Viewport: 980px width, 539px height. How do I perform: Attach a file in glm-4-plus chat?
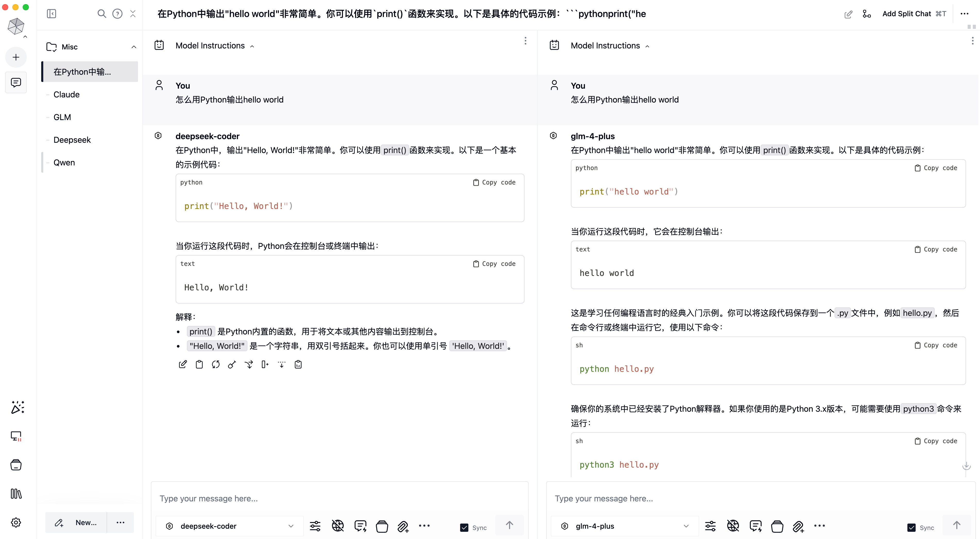coord(798,526)
